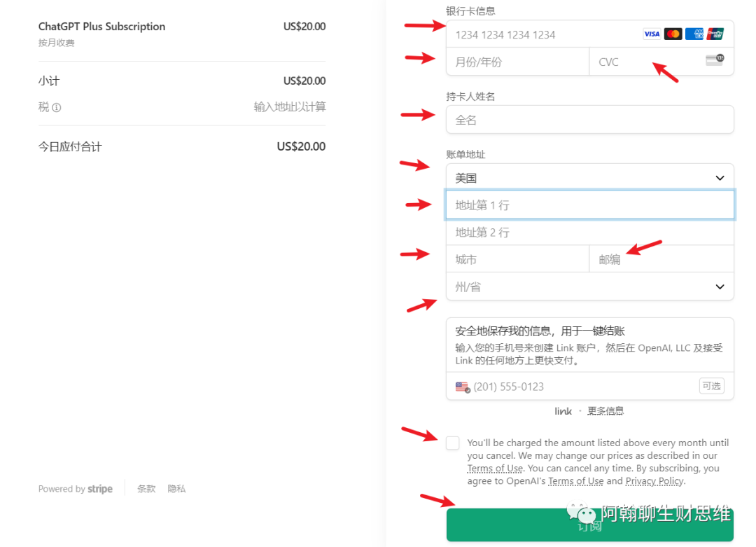This screenshot has width=756, height=547.
Task: Click the CVC card hint icon
Action: (x=715, y=60)
